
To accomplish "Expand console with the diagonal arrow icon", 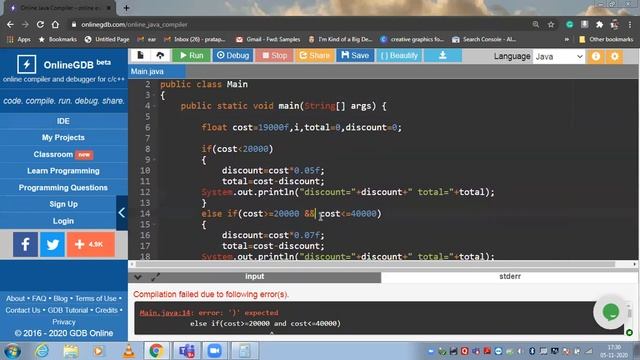I will (x=156, y=277).
